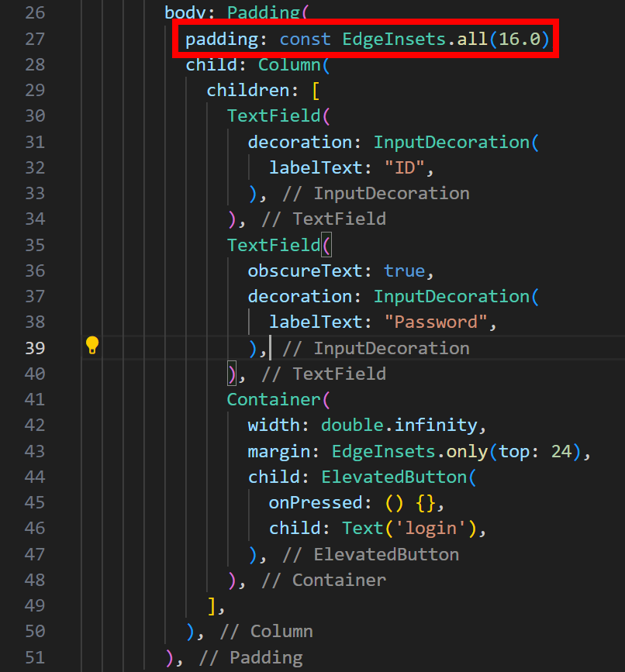Click 'infinity' on line 42
625x672 pixels.
click(436, 426)
